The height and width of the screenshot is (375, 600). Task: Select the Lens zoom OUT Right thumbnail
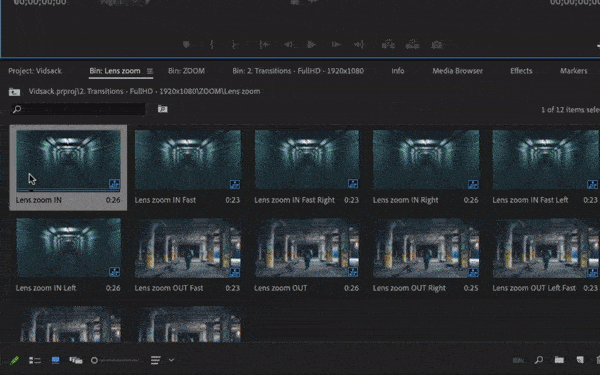[426, 248]
